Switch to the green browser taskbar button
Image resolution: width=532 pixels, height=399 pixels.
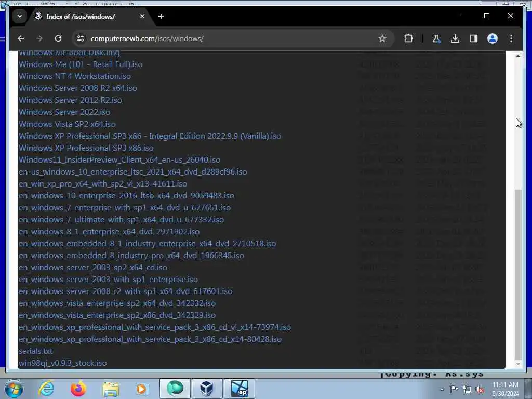175,389
